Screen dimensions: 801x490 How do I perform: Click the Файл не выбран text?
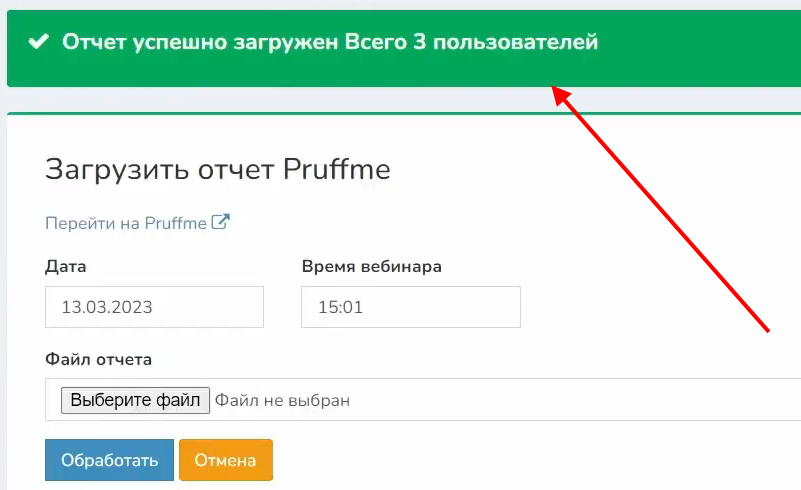coord(283,400)
